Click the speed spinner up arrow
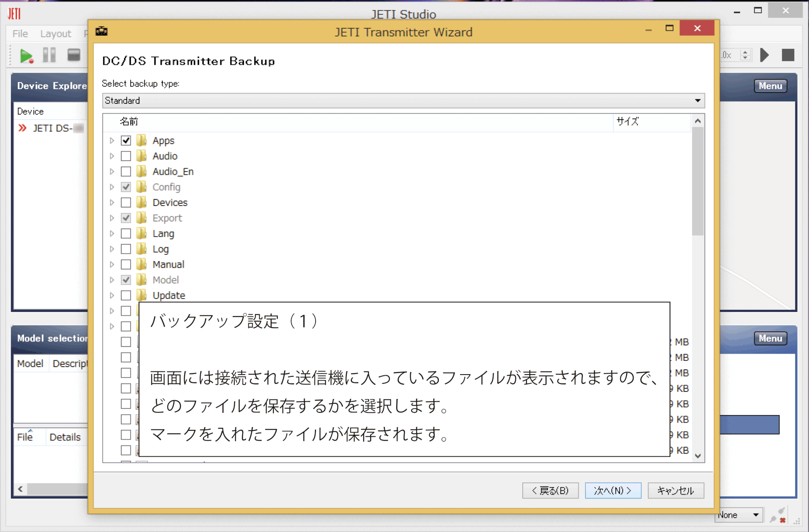The image size is (809, 532). [x=745, y=52]
